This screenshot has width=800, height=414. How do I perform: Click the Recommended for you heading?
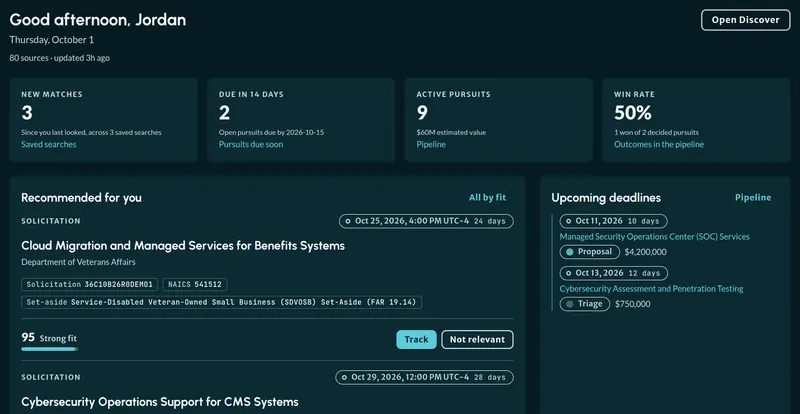pyautogui.click(x=82, y=198)
